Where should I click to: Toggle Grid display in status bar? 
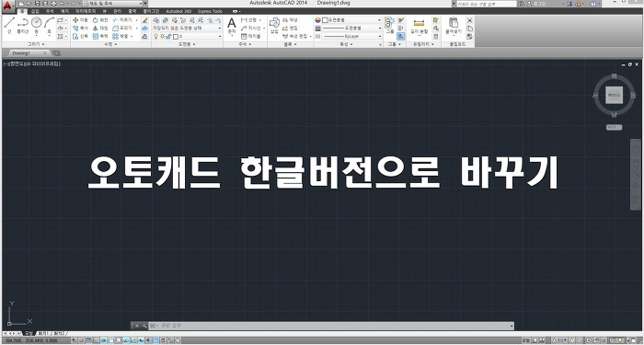tap(88, 340)
